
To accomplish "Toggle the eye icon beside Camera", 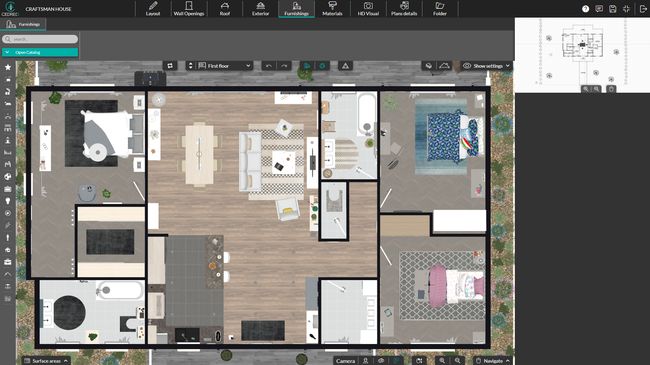I will click(381, 361).
